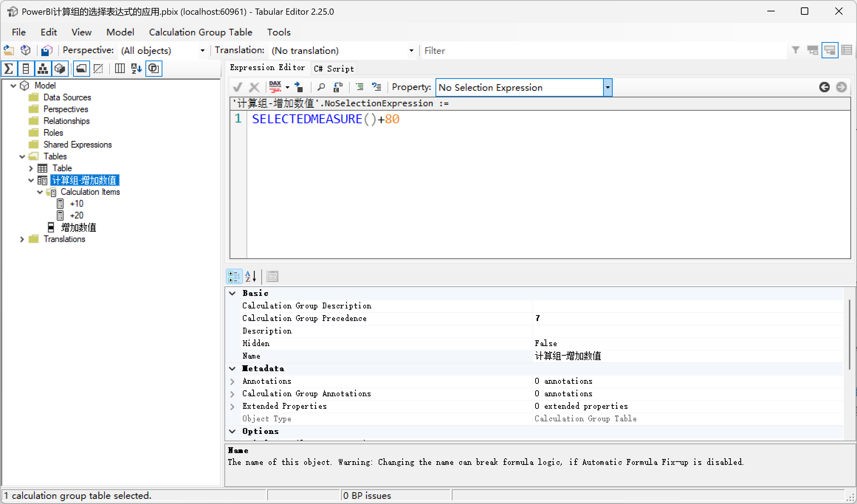Open model from file icon
Screen dimensions: 857x504
pos(9,51)
